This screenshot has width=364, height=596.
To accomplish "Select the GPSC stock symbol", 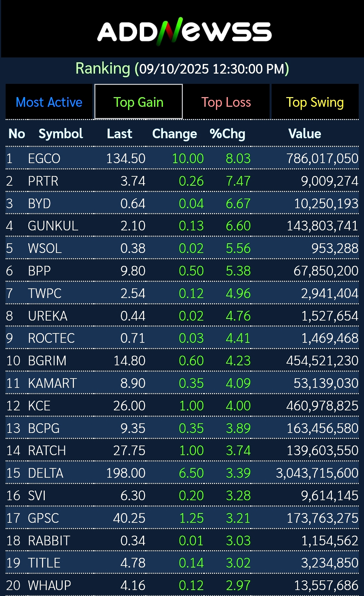I will 43,518.
